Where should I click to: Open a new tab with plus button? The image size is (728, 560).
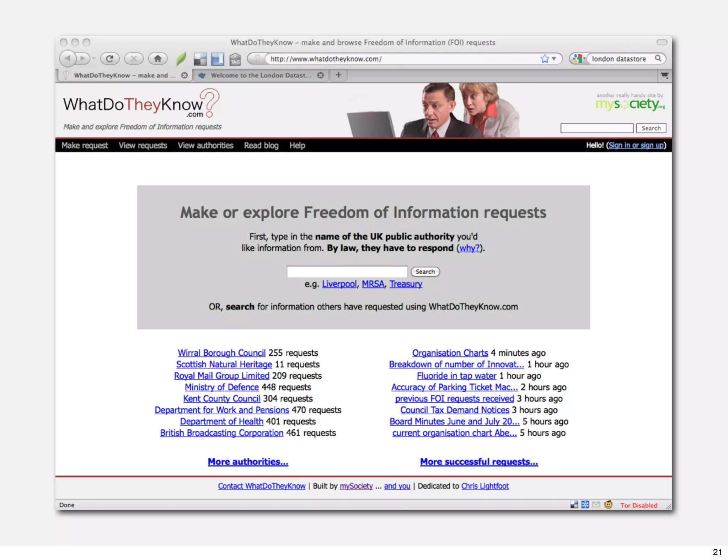pos(338,75)
